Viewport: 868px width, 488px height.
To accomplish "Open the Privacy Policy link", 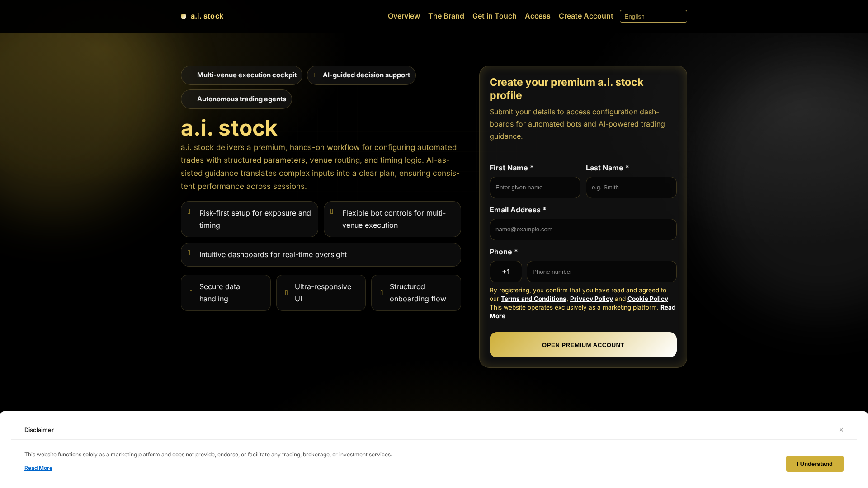I will [x=591, y=299].
